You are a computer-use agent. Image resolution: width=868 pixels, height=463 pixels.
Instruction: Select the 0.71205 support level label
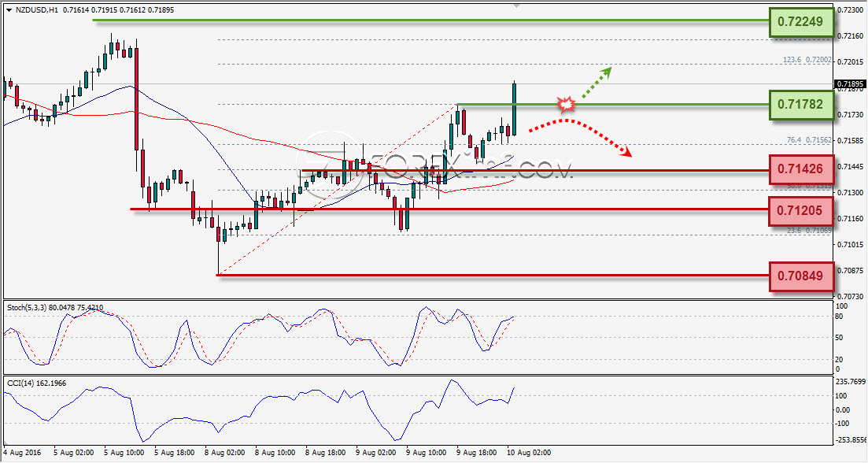pos(800,210)
